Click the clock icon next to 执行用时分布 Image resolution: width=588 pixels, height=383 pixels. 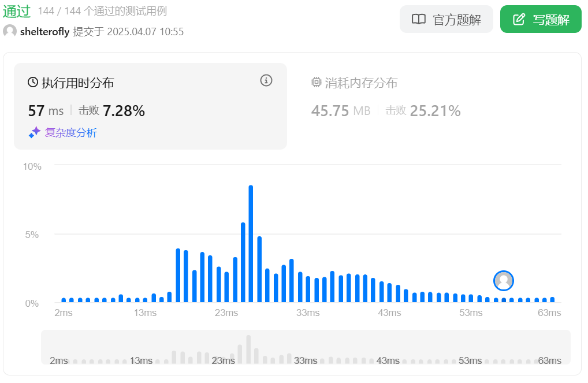pyautogui.click(x=33, y=83)
